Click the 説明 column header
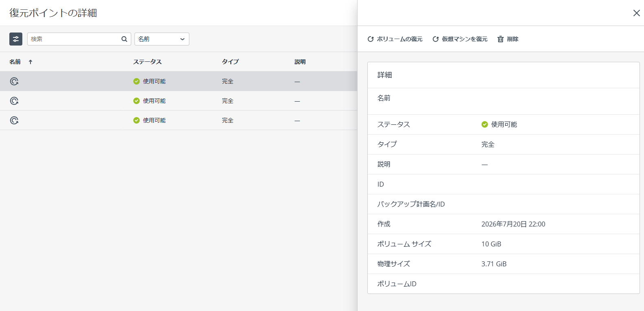The height and width of the screenshot is (311, 644). coord(300,62)
